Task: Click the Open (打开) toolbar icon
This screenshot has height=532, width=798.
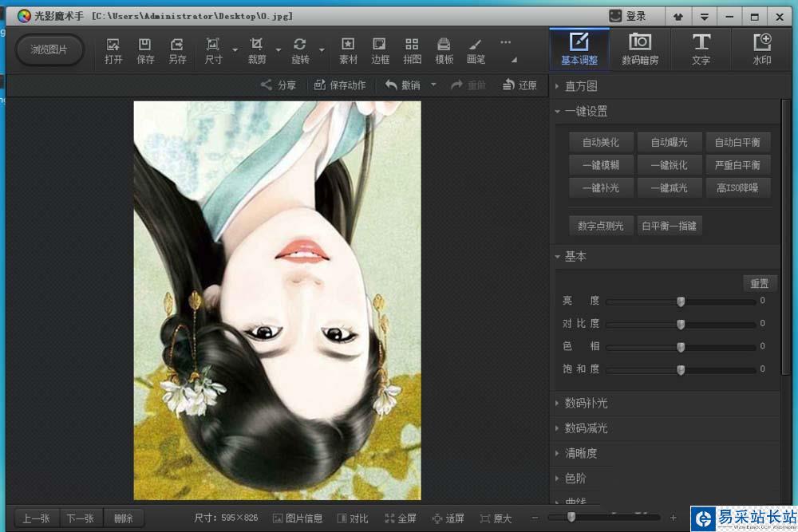Action: [113, 50]
